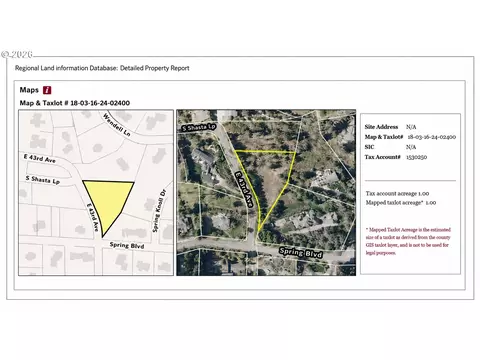Click the 'SIC' label
The height and width of the screenshot is (360, 480).
pos(369,147)
